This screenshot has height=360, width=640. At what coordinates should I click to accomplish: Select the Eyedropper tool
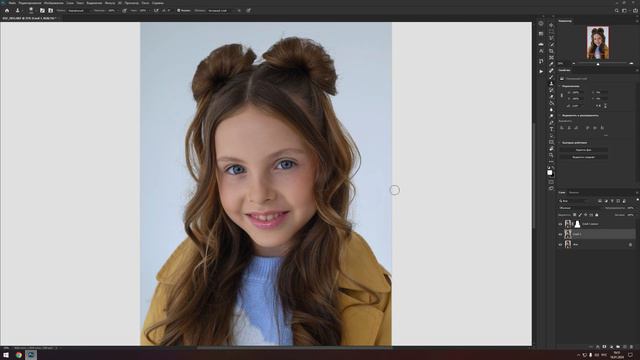coord(551,64)
